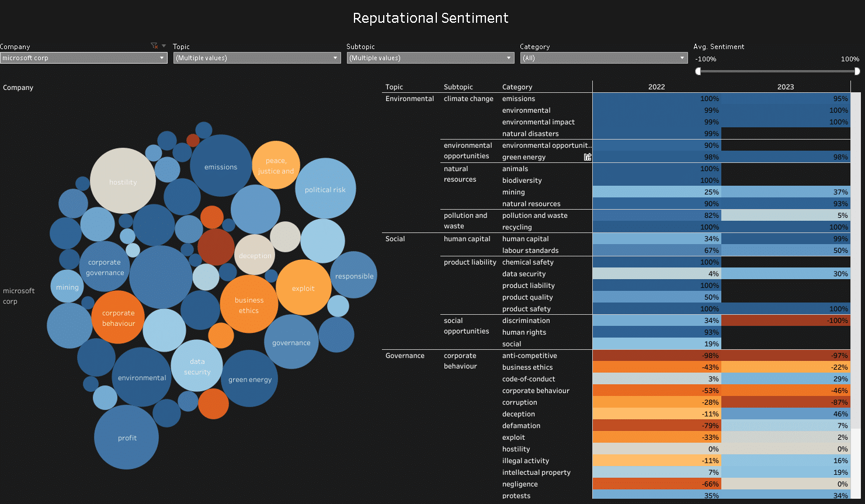Click the microsoft corp row label beside bubbles

[x=19, y=296]
